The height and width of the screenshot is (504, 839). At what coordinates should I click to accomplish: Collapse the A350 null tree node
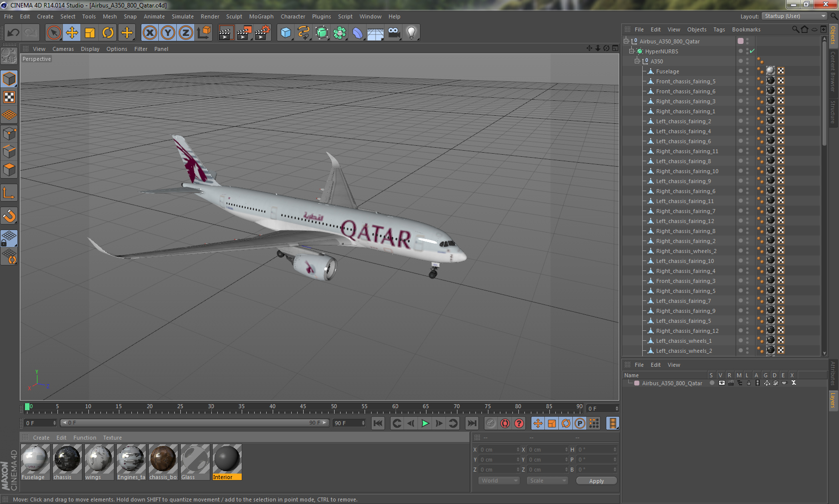point(637,61)
